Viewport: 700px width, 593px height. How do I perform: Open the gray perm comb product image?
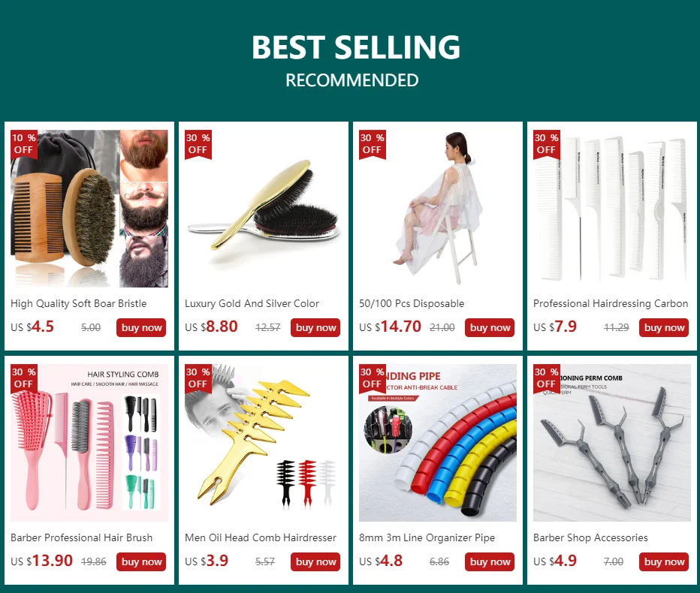[611, 443]
